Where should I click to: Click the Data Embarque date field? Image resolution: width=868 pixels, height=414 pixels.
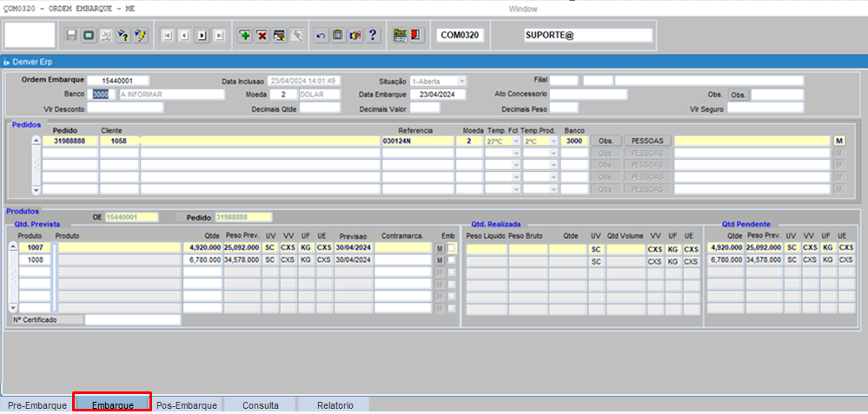(437, 95)
